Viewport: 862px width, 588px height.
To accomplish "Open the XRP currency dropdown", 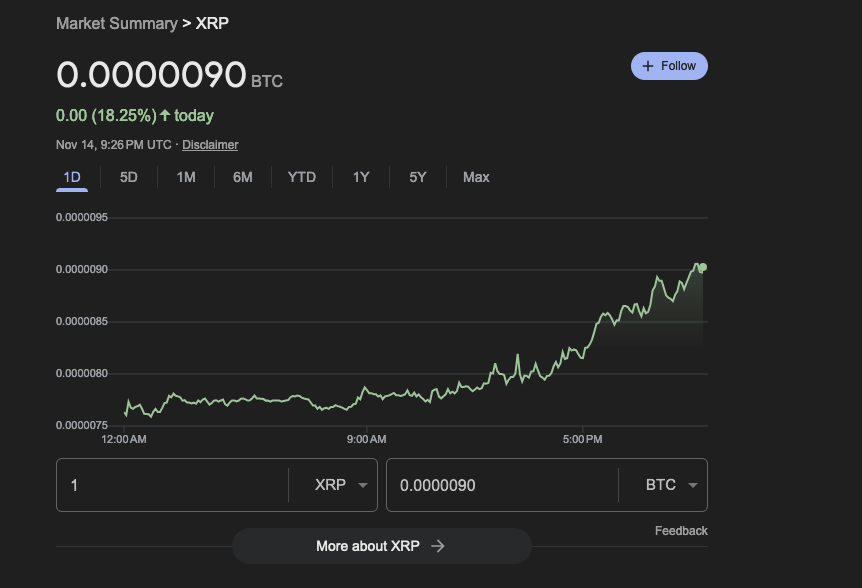I will [341, 485].
